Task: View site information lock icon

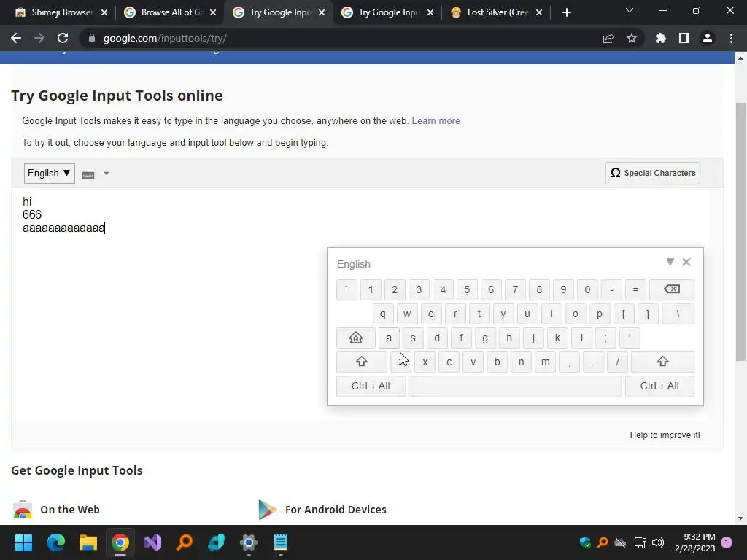Action: click(92, 38)
